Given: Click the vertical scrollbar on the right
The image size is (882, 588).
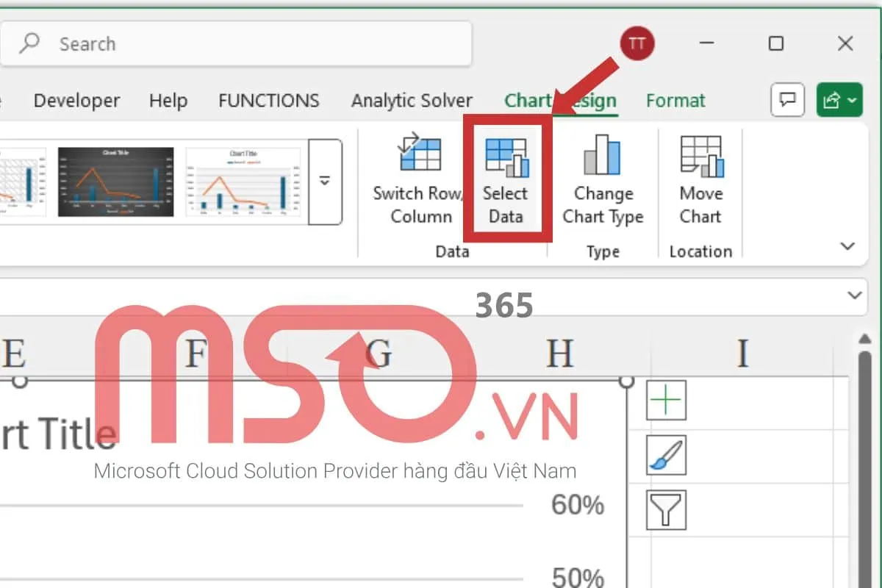Looking at the screenshot, I should (864, 456).
